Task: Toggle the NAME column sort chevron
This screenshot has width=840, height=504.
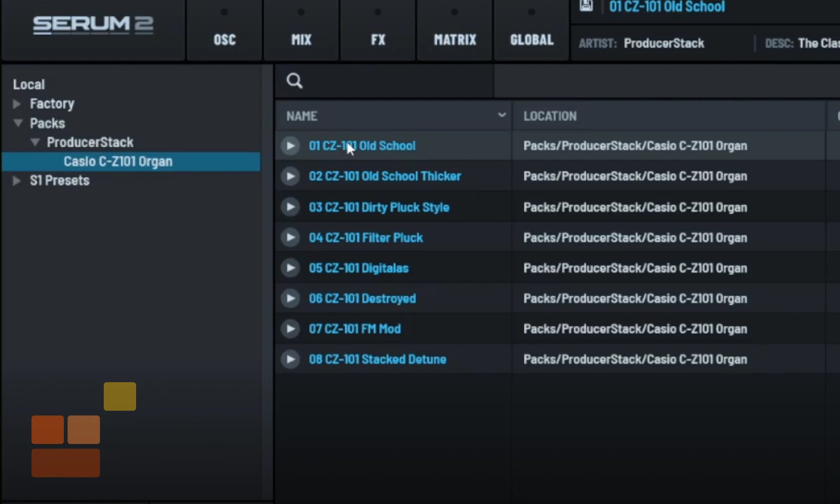Action: [501, 115]
